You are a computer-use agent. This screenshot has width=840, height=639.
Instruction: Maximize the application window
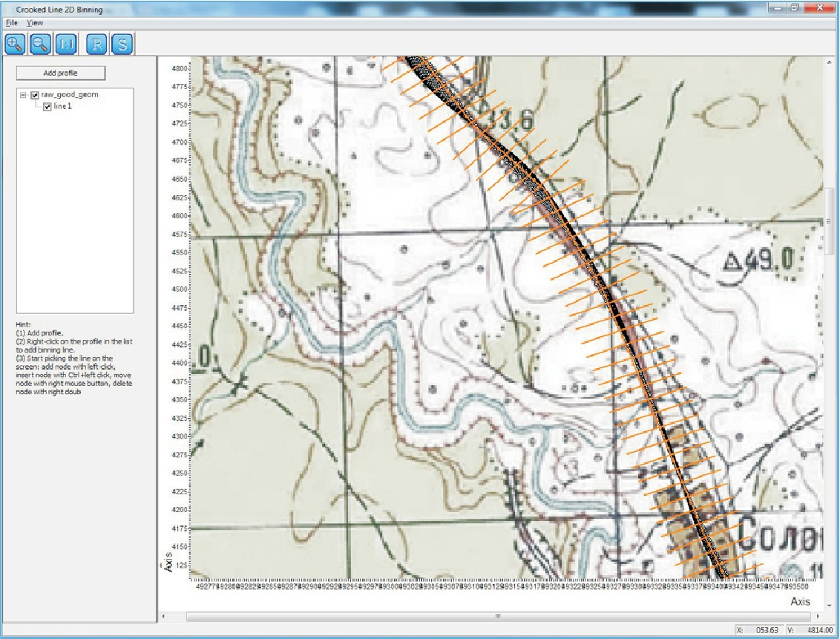pos(795,7)
